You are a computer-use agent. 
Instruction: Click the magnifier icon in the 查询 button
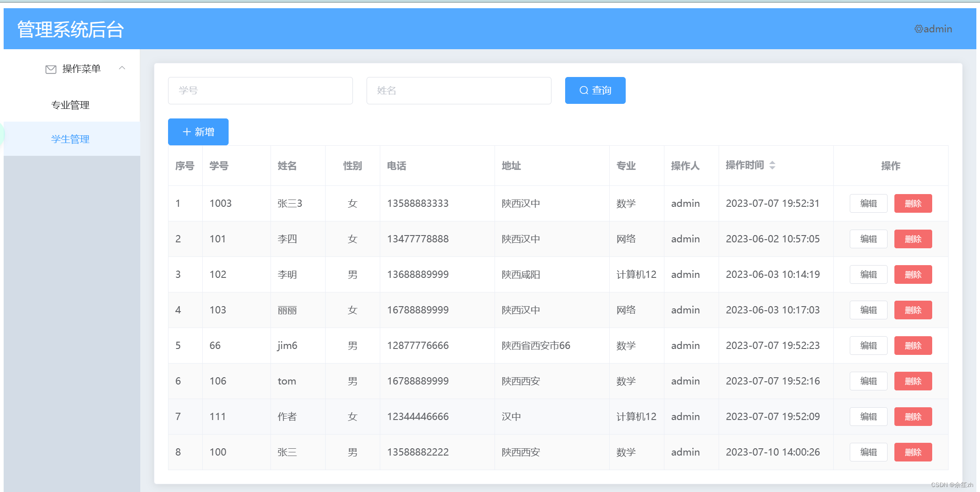point(583,90)
